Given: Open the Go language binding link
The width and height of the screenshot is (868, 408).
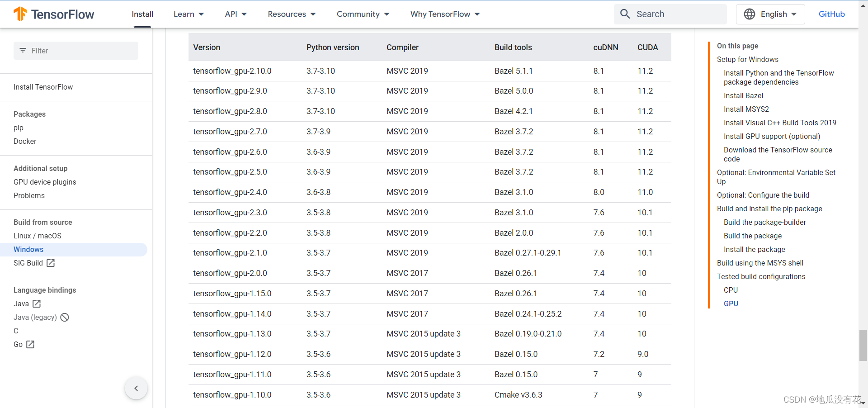Looking at the screenshot, I should pos(18,344).
